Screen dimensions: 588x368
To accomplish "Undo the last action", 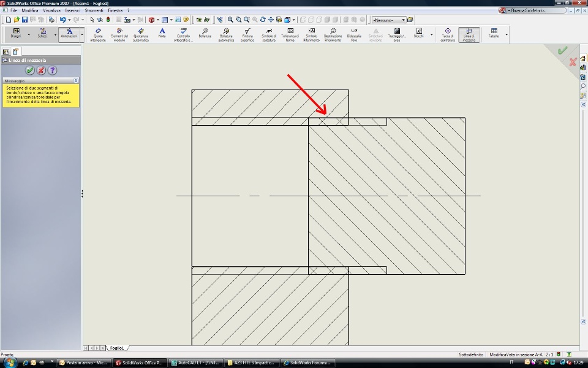I will 62,20.
